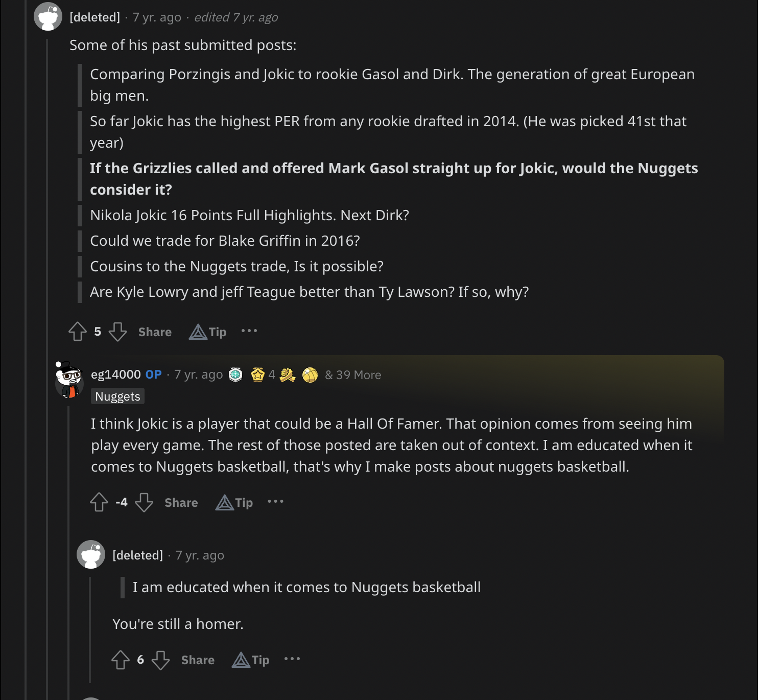Share eg14000's comment
758x700 pixels.
click(181, 503)
